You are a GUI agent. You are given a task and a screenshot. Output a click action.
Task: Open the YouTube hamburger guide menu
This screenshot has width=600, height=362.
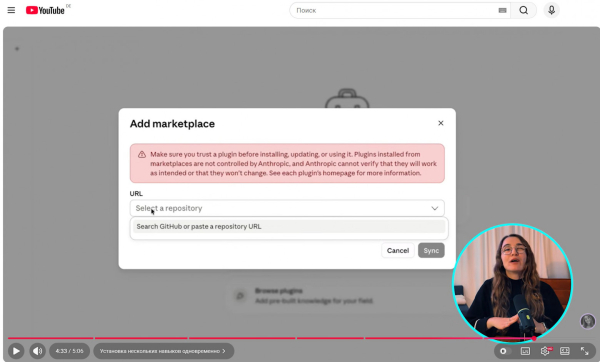(11, 10)
